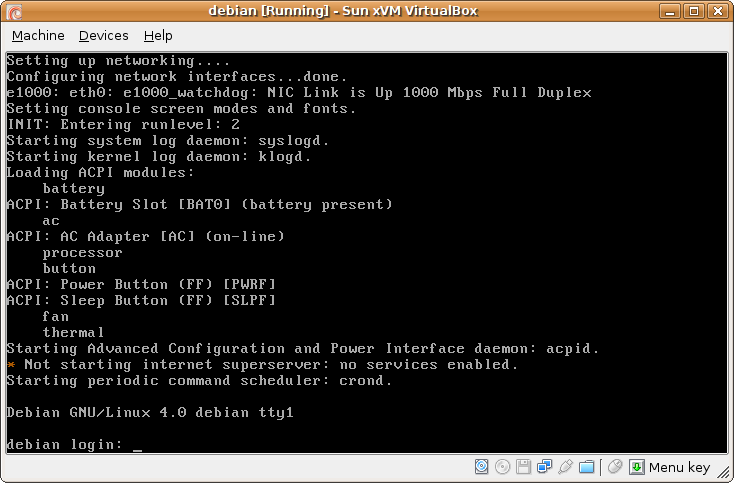Click the 'fan' module line
The width and height of the screenshot is (734, 483).
[56, 316]
